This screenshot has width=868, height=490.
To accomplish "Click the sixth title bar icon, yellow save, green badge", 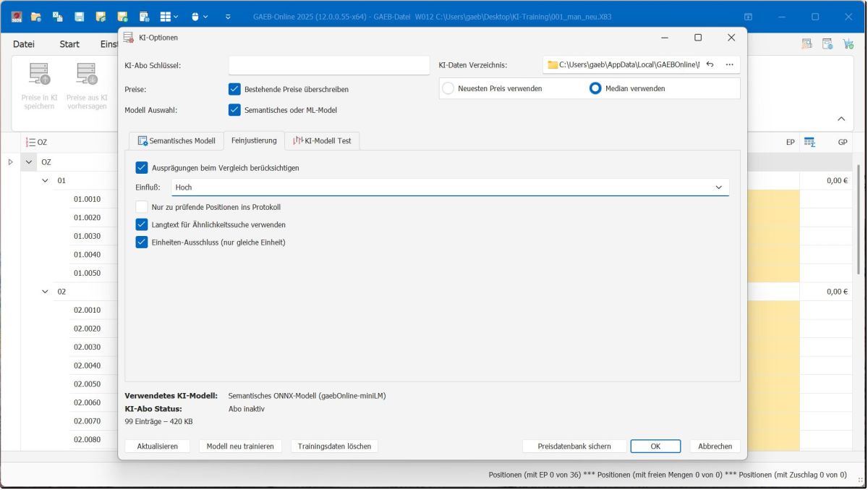I will pyautogui.click(x=123, y=16).
